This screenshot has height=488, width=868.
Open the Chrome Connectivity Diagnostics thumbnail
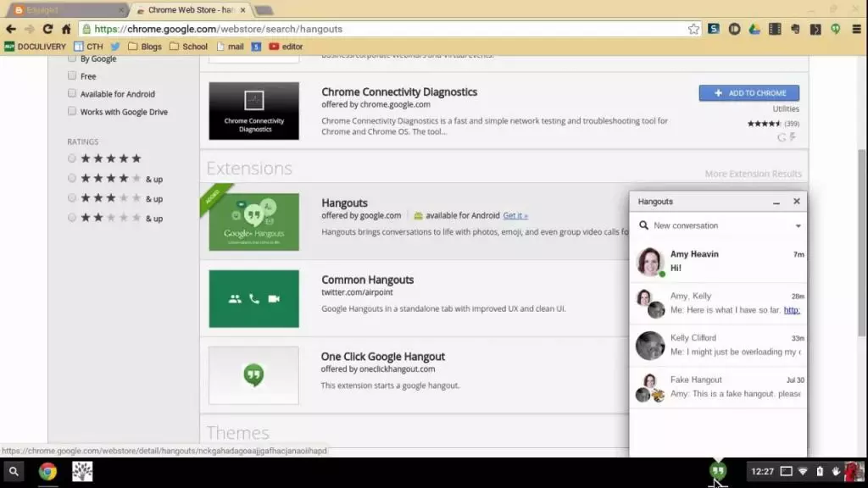coord(254,111)
